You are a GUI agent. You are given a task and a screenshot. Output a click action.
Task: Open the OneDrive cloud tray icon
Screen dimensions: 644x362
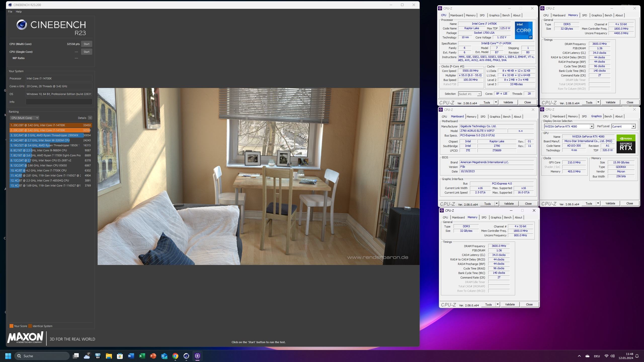click(x=587, y=356)
